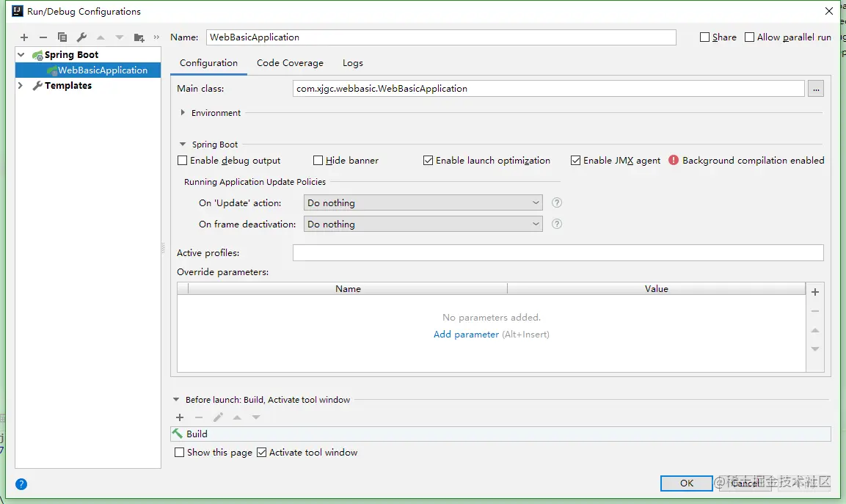Browse main class with ellipsis button
Viewport: 846px width, 504px height.
click(x=816, y=89)
